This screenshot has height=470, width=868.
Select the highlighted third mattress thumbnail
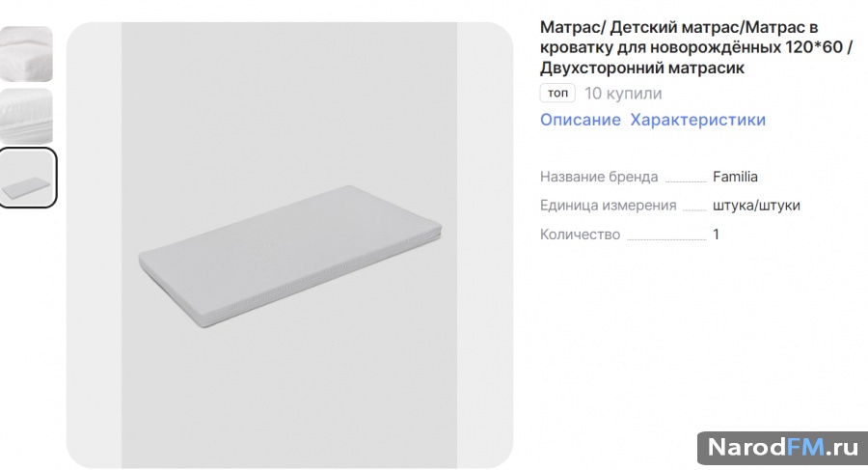[x=27, y=178]
